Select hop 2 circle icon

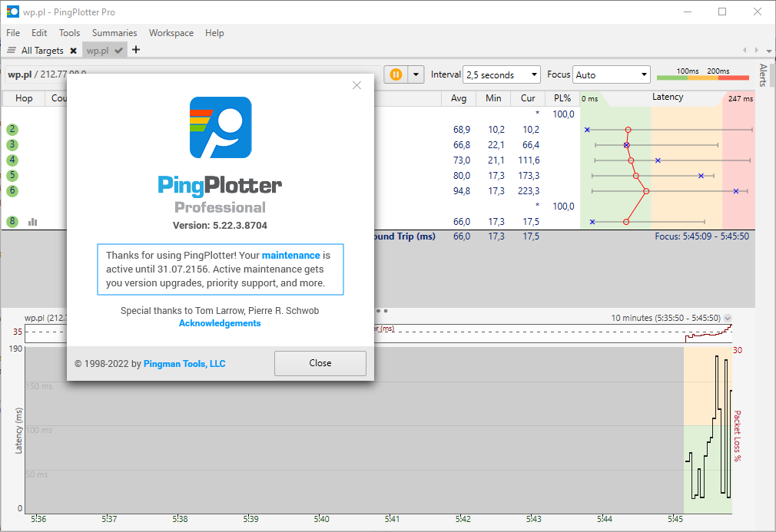coord(12,130)
